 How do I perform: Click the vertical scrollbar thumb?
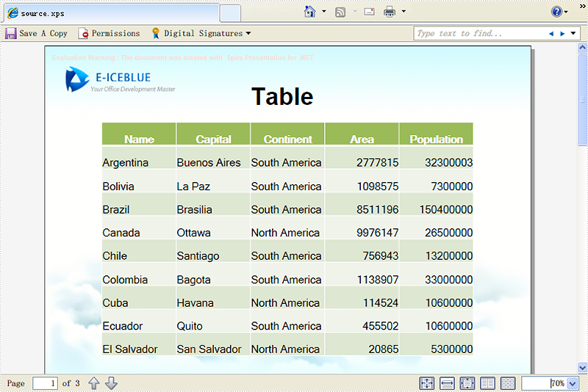pos(582,100)
